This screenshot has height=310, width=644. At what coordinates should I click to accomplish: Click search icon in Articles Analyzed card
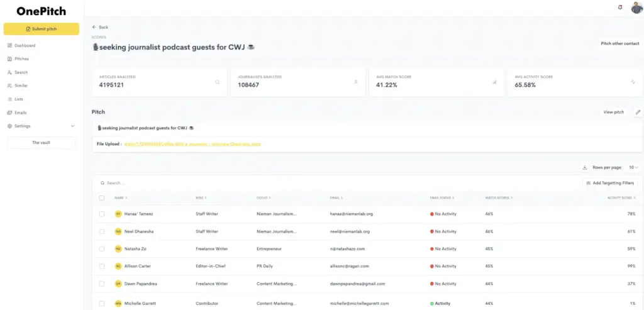tap(217, 82)
